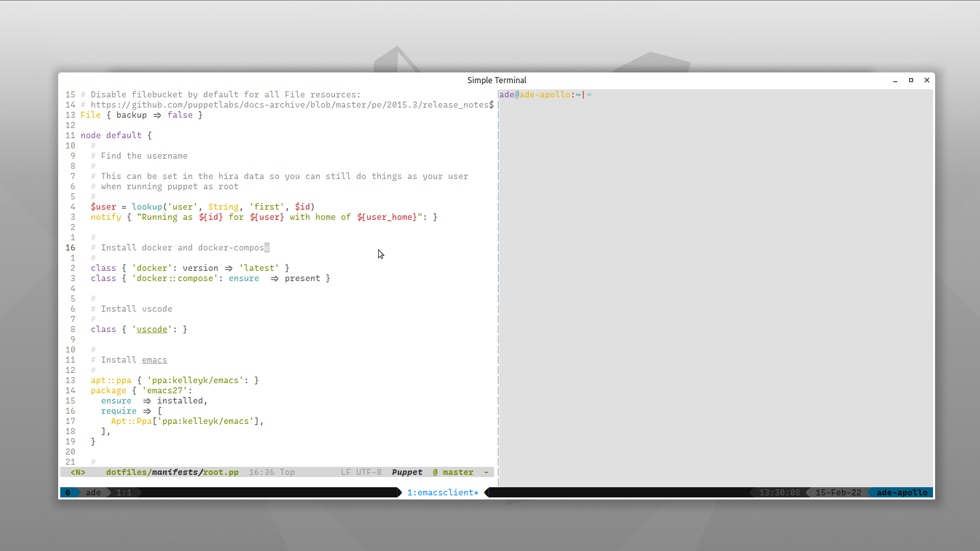Click the LF UTF-8 encoding indicator

click(x=361, y=472)
